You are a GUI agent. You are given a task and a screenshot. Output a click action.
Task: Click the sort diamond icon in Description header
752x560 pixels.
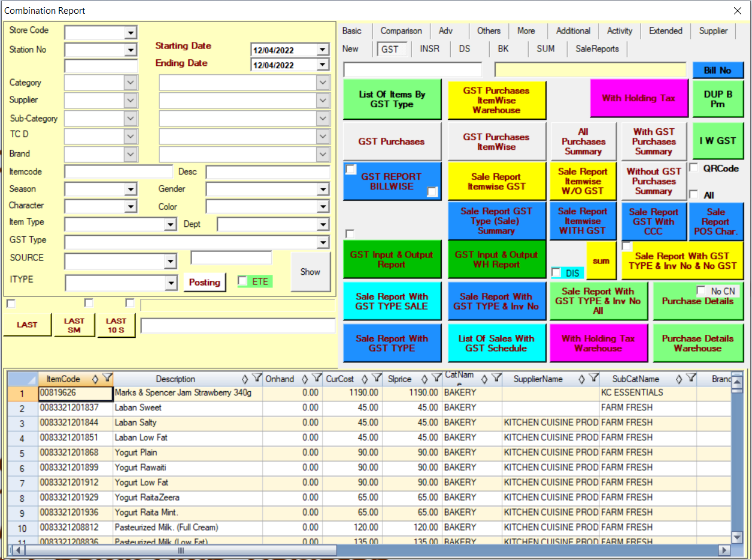(244, 379)
